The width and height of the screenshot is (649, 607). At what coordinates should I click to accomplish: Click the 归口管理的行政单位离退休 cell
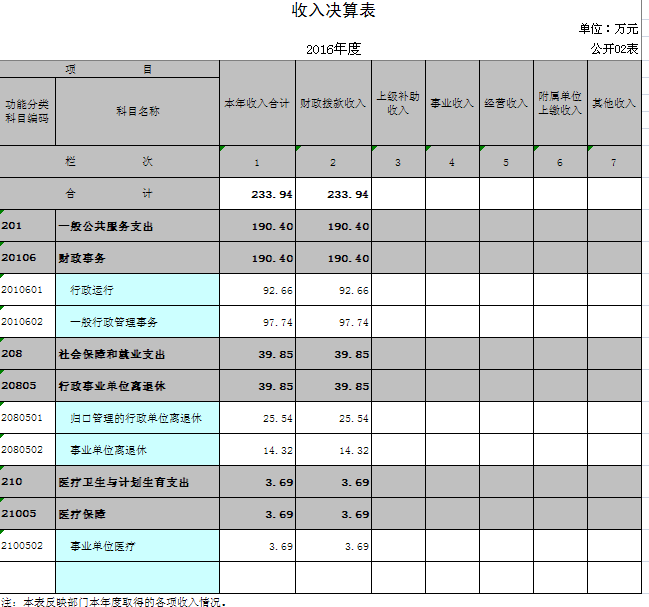137,418
